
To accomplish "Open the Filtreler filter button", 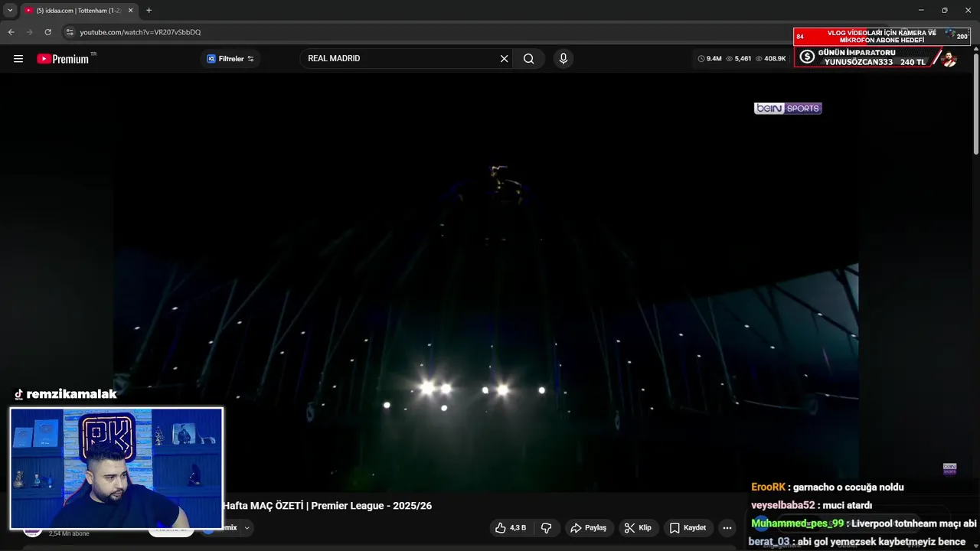I will (x=230, y=59).
